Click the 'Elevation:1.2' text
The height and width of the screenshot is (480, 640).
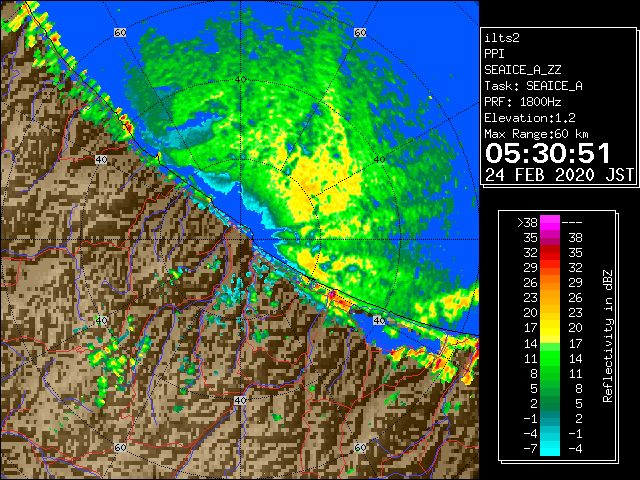coord(530,118)
